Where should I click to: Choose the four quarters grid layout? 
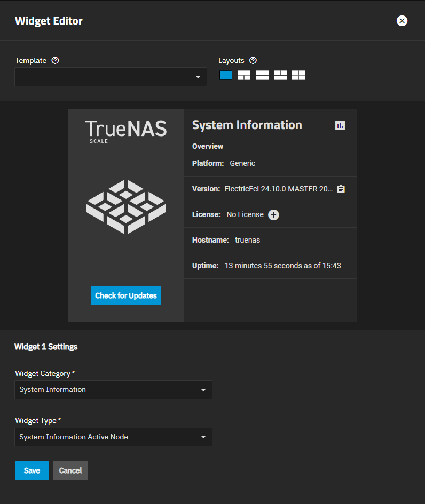coord(298,75)
